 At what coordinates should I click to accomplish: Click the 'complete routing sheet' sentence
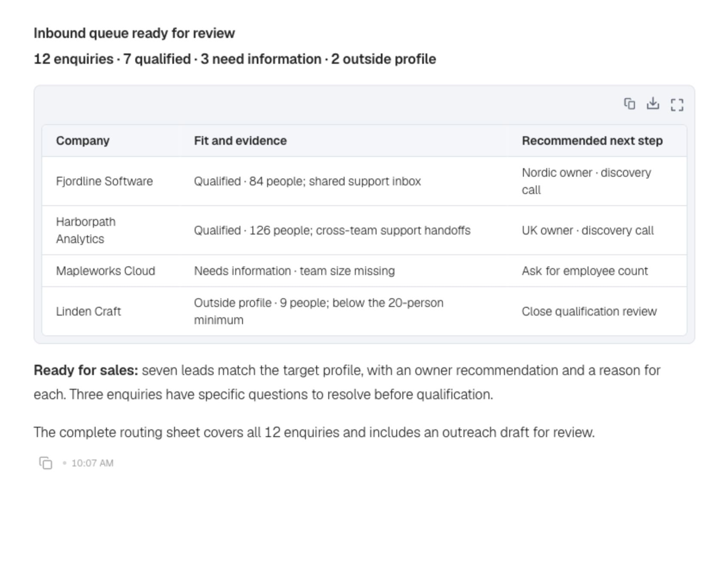(x=314, y=432)
